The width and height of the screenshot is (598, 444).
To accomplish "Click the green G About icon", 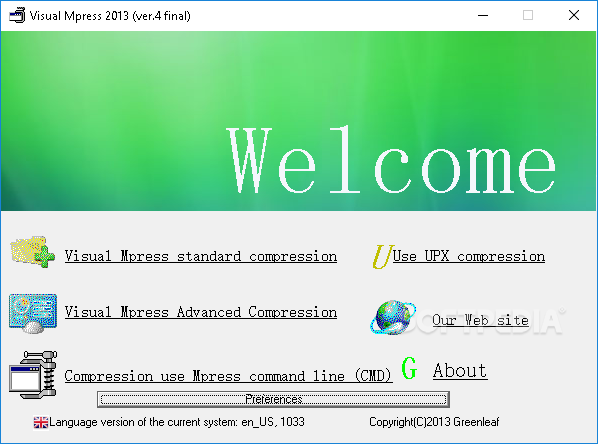I will click(x=410, y=368).
